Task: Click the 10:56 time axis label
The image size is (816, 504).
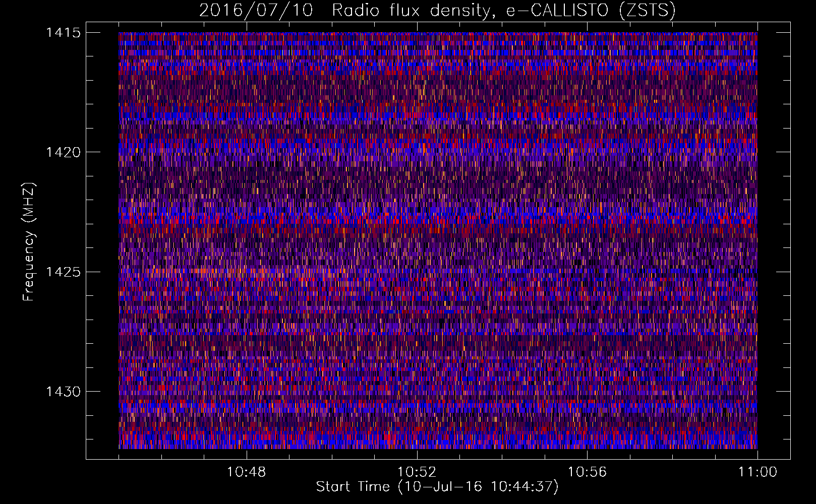Action: (x=587, y=472)
